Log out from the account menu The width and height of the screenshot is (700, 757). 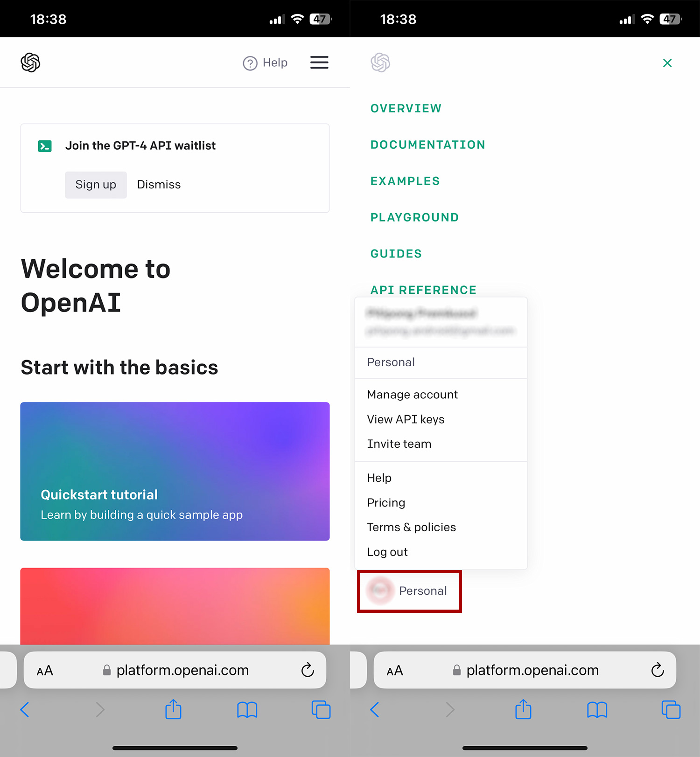click(x=387, y=552)
